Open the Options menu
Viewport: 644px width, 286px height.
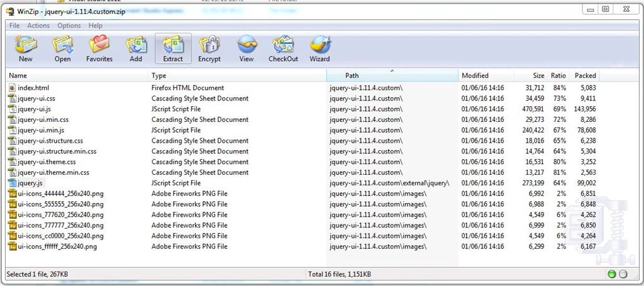(x=69, y=25)
